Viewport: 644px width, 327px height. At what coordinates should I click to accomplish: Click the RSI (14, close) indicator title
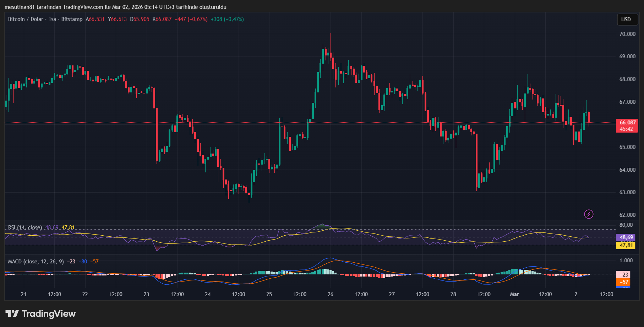(25, 227)
